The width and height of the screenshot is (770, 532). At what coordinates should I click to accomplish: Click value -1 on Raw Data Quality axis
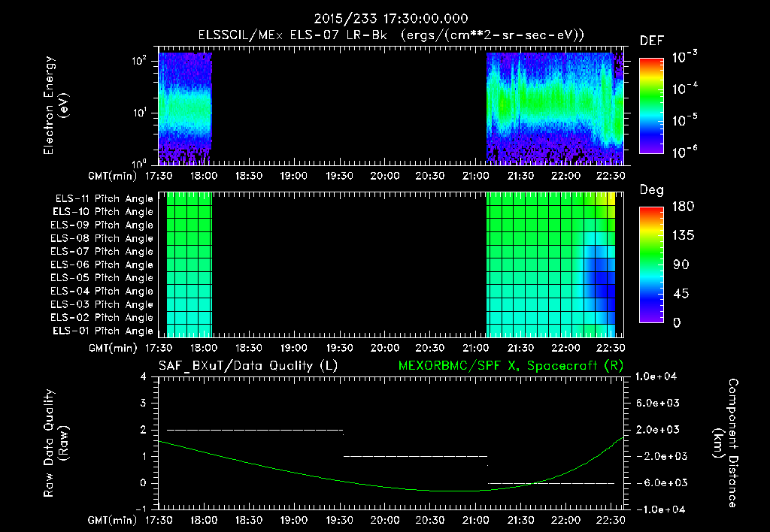point(141,509)
